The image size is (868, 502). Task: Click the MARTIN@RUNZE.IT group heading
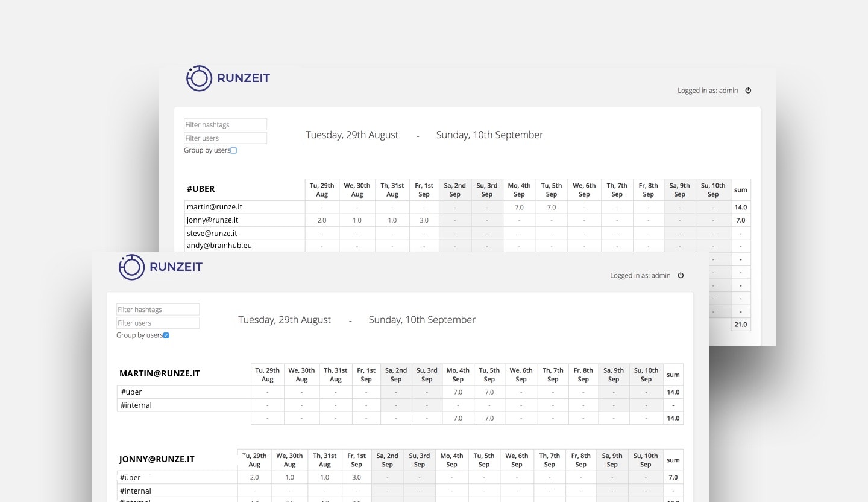tap(160, 373)
